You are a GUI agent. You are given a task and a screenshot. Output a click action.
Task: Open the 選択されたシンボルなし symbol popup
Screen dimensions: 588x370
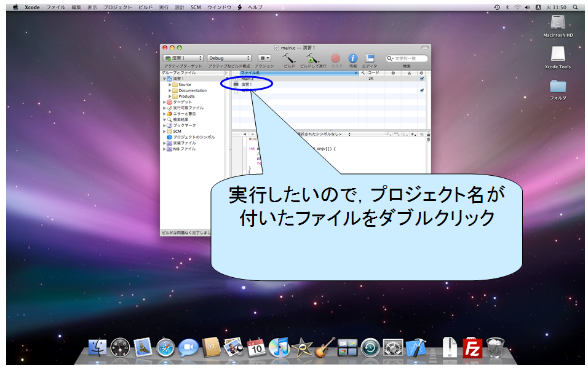[x=324, y=134]
